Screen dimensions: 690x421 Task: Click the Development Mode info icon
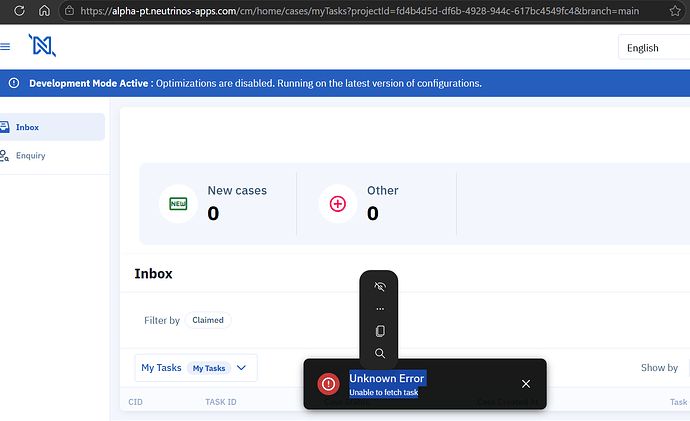14,83
